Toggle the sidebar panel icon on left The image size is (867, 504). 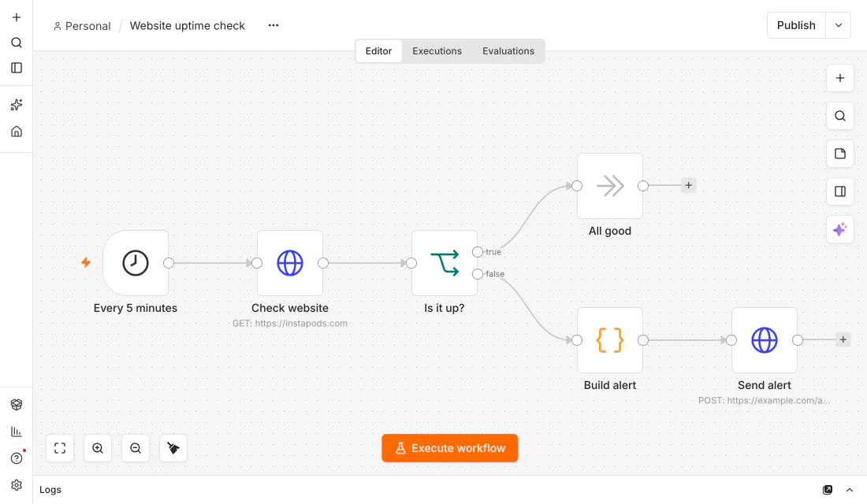pyautogui.click(x=17, y=68)
